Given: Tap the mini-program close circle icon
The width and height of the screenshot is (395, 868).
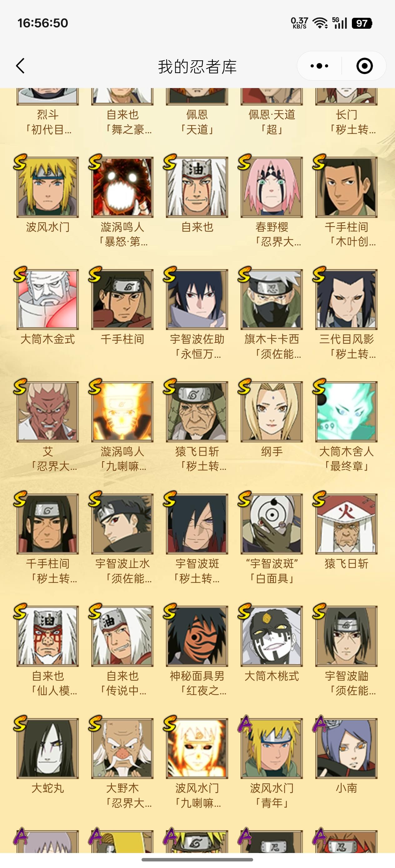Looking at the screenshot, I should pyautogui.click(x=364, y=66).
